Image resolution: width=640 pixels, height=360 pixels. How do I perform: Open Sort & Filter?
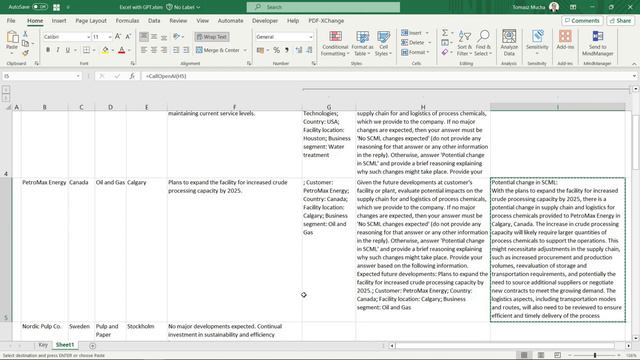coord(464,43)
